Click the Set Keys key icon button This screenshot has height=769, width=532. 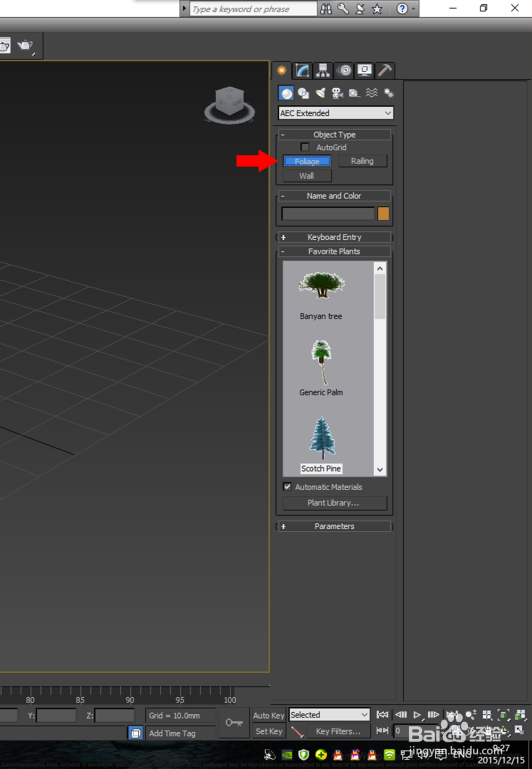coord(234,723)
